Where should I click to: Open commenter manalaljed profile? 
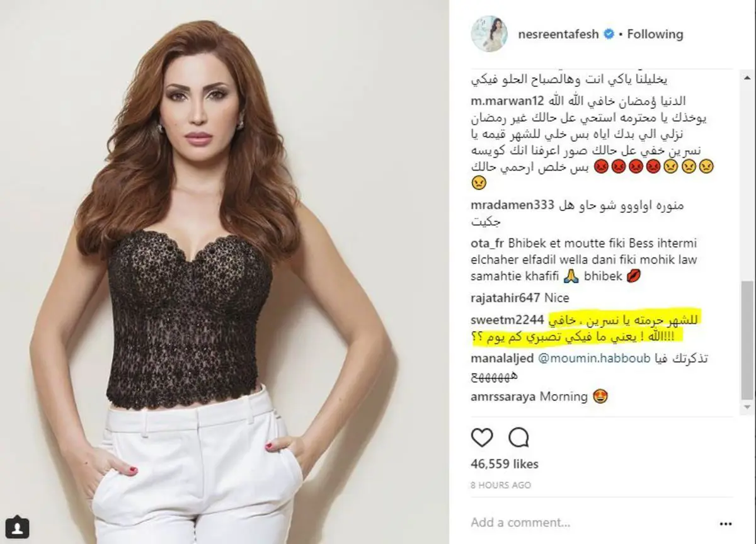pos(501,359)
